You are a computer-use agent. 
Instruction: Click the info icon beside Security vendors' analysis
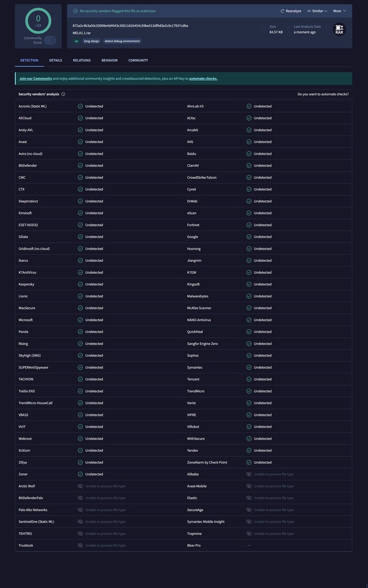point(63,94)
